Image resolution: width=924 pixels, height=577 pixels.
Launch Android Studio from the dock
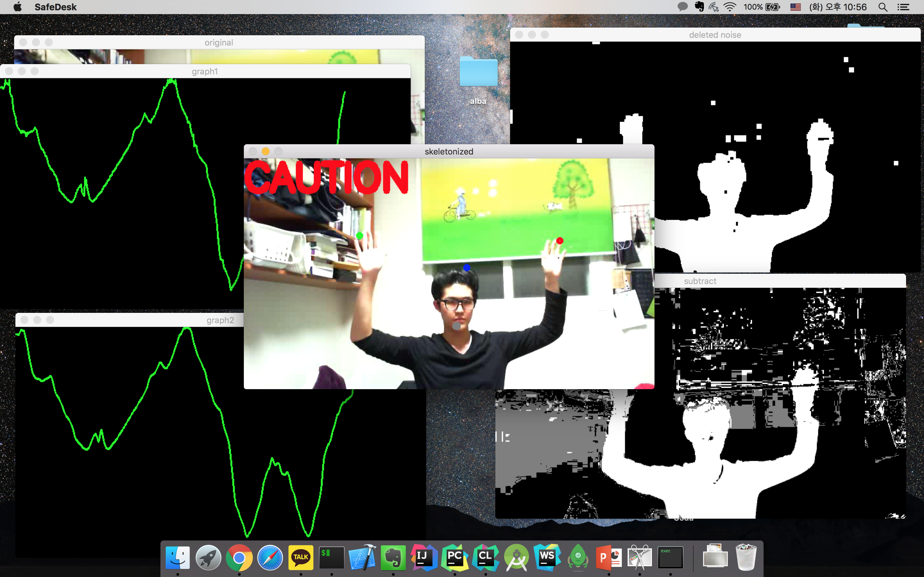tap(516, 557)
